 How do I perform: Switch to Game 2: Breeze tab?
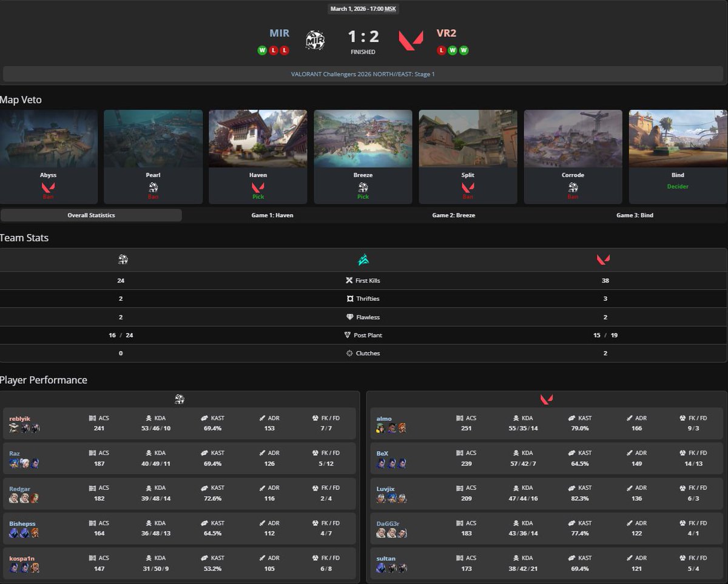pos(454,215)
